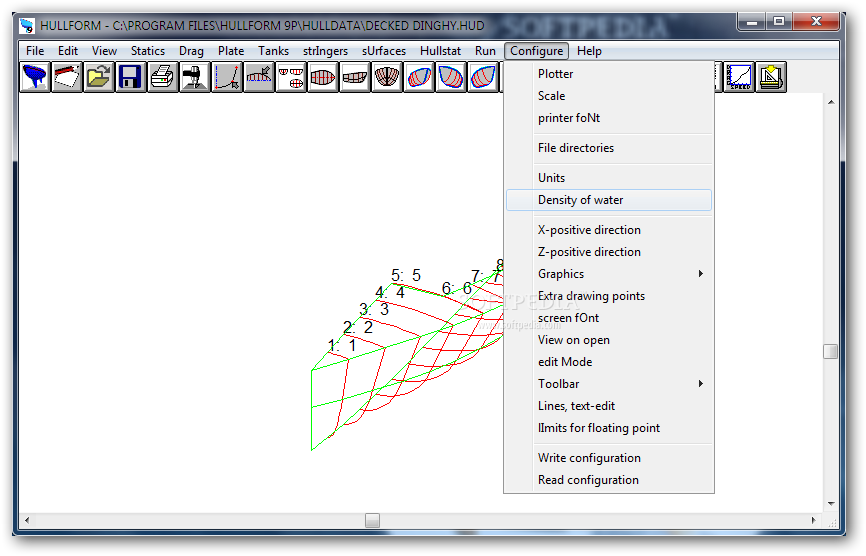Select Extra drawing points entry
The height and width of the screenshot is (556, 866).
pos(609,296)
